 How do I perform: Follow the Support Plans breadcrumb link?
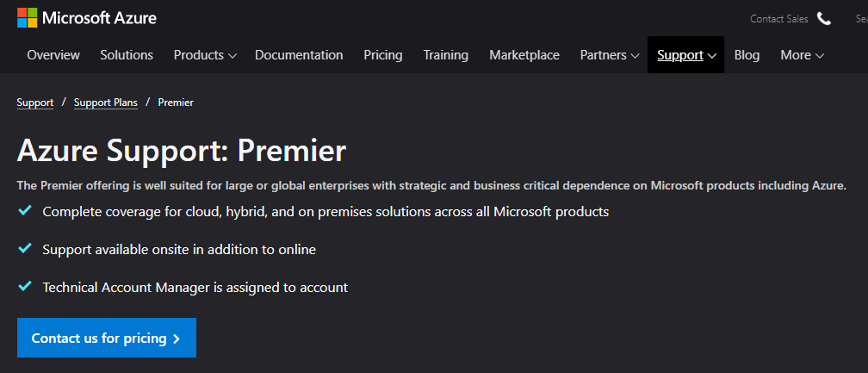point(106,103)
